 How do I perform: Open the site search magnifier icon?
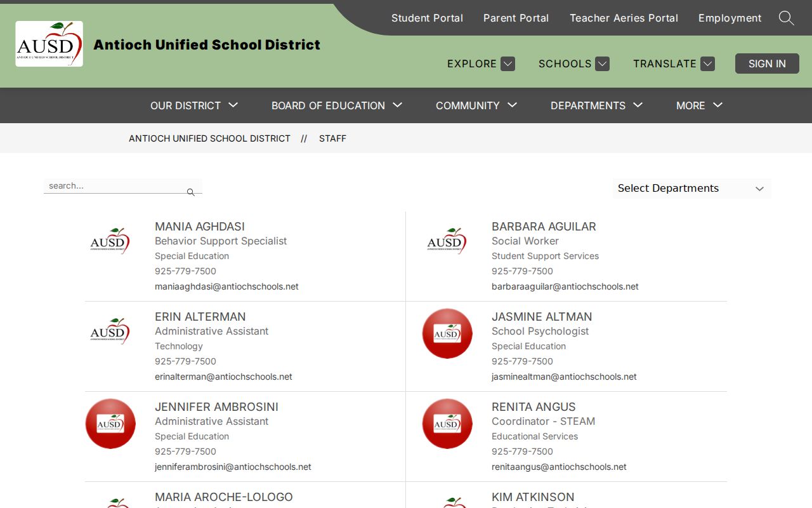(786, 18)
